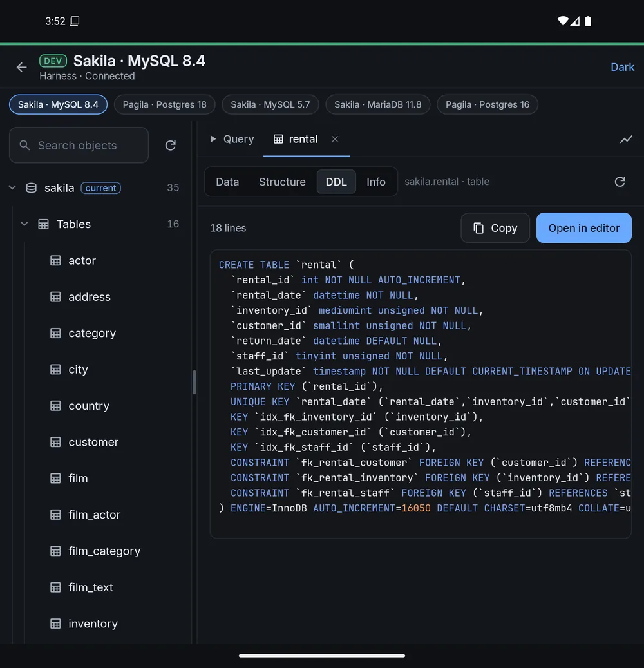Click the Tables folder grid icon
This screenshot has height=668, width=644.
(x=43, y=224)
